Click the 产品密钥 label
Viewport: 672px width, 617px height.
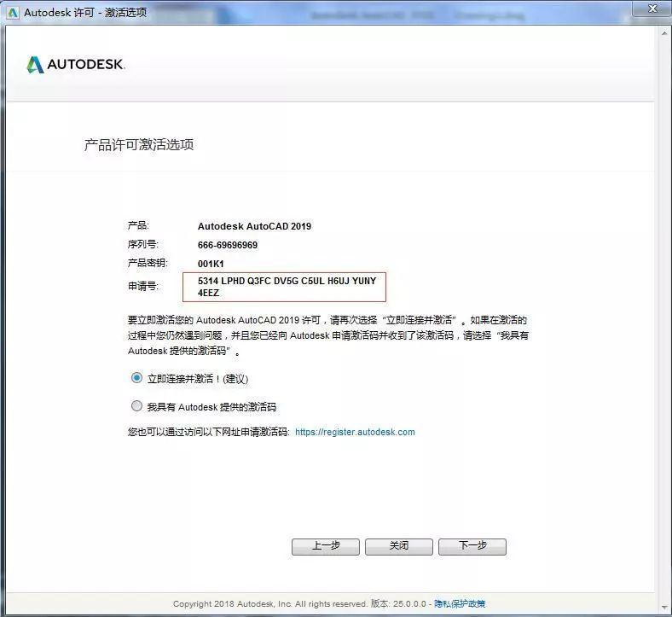coord(148,263)
